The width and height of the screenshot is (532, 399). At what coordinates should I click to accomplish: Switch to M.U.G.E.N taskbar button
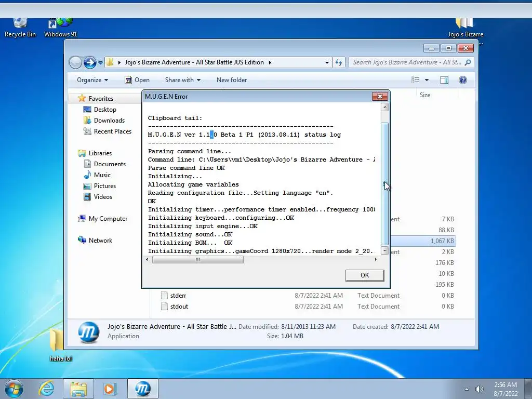[142, 389]
